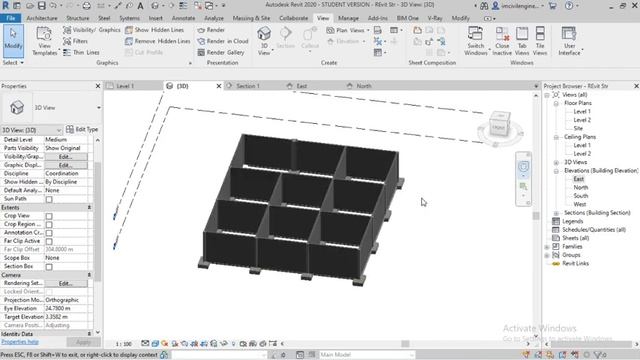The height and width of the screenshot is (360, 640).
Task: Create a Section view
Action: coord(285,38)
